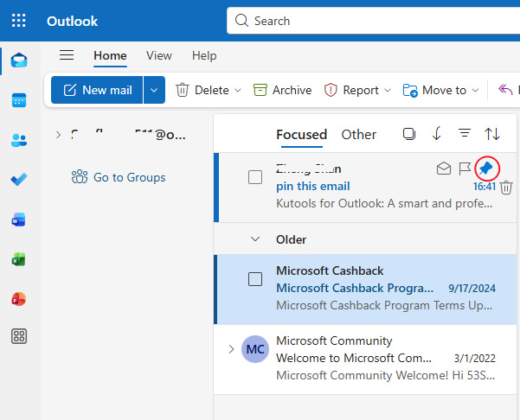Click the 'Older' group header label

(292, 239)
